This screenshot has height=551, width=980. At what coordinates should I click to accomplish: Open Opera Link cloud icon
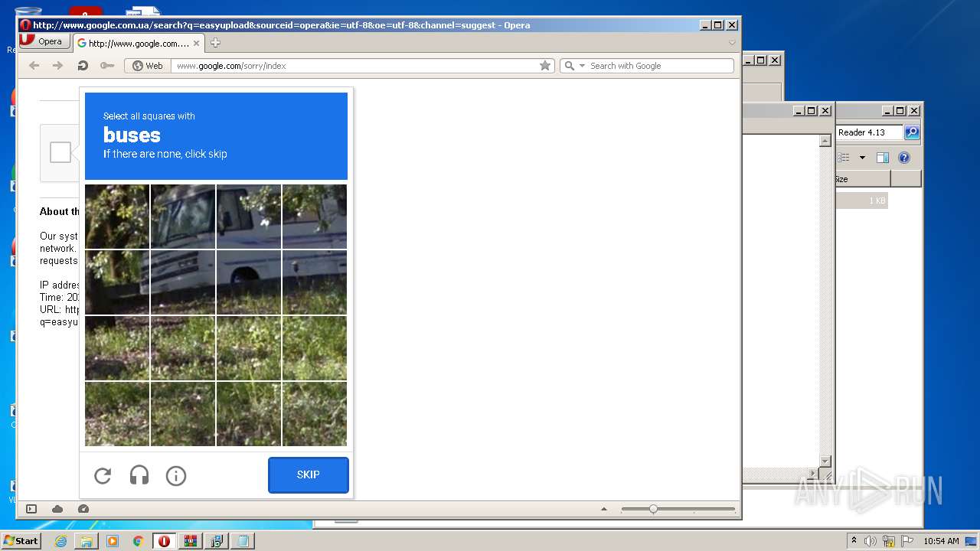pyautogui.click(x=57, y=509)
